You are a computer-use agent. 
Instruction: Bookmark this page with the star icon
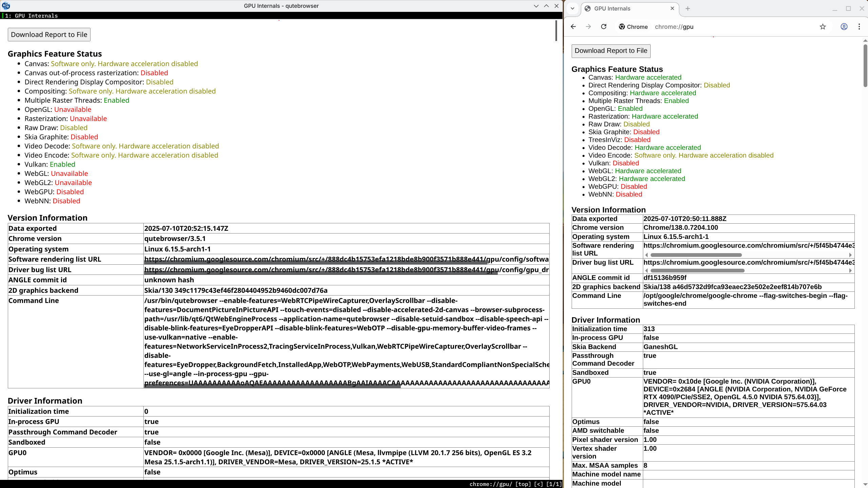(823, 27)
